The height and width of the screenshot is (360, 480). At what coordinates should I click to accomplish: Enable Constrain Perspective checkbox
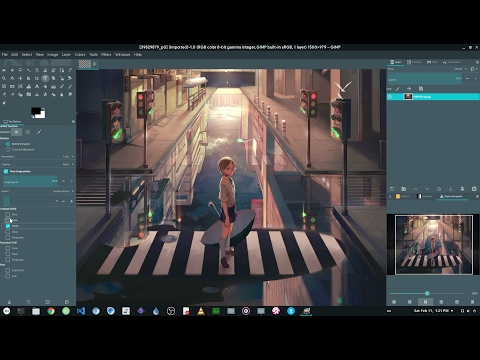(8, 237)
